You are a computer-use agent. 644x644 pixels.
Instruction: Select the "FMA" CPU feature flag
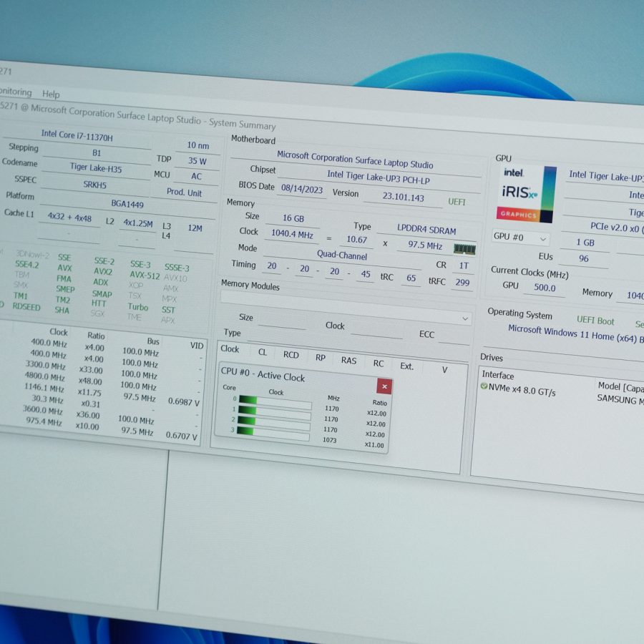pos(64,278)
